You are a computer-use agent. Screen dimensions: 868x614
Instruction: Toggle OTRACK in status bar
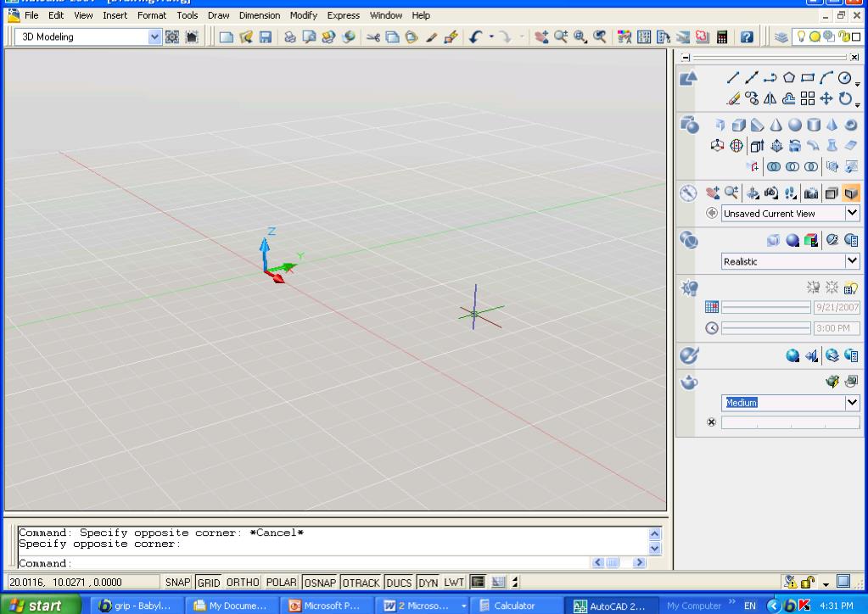coord(361,583)
